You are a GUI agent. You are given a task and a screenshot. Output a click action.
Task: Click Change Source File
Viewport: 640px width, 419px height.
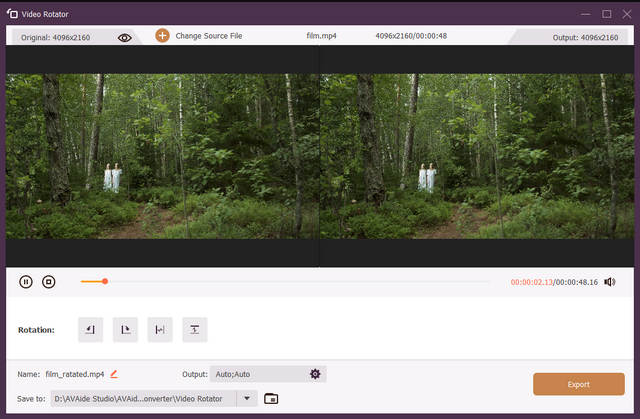(209, 36)
